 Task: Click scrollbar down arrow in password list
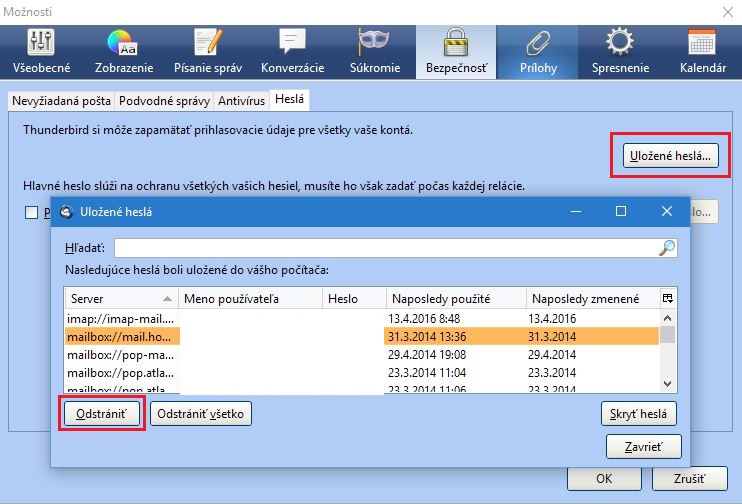[x=668, y=384]
